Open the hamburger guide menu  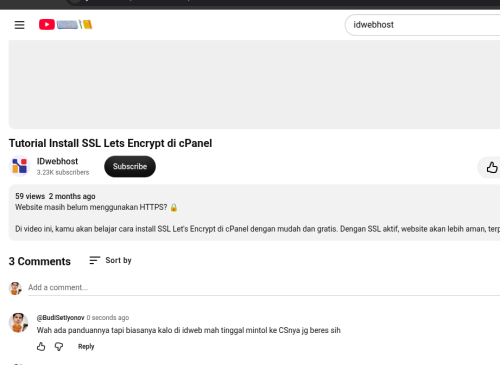pyautogui.click(x=19, y=25)
